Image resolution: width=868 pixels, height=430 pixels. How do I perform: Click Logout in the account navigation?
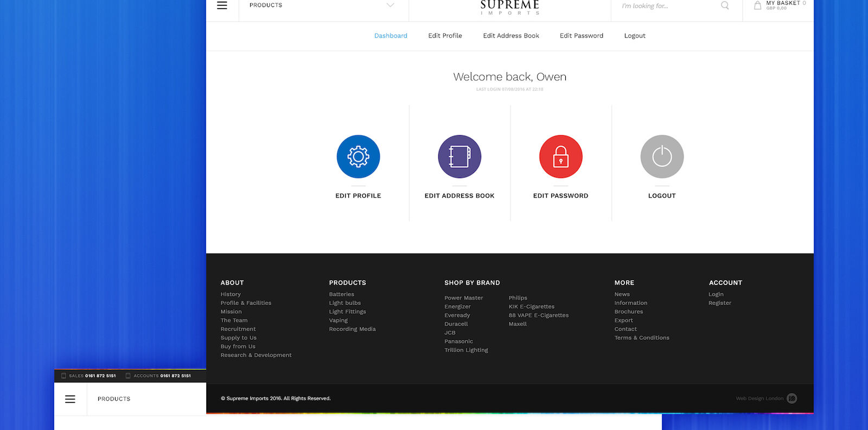pyautogui.click(x=635, y=36)
